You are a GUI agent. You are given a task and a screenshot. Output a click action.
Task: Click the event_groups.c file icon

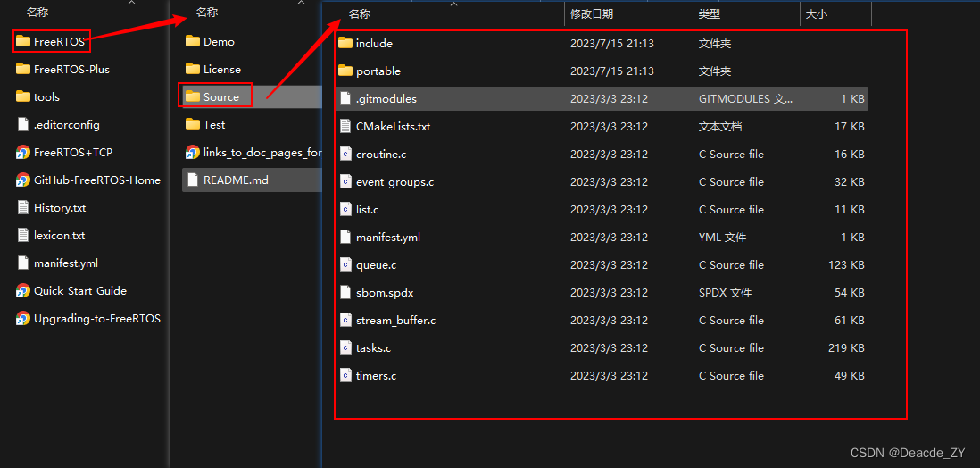tap(345, 181)
